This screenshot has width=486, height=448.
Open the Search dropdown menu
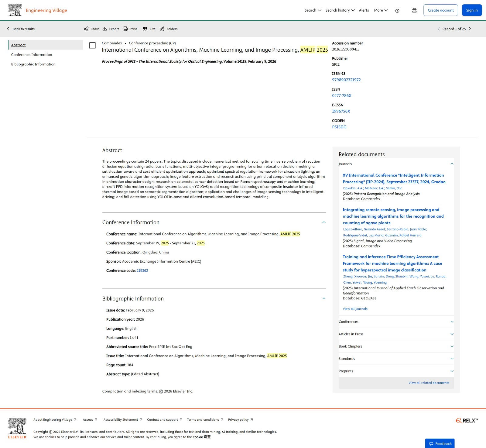(x=313, y=10)
